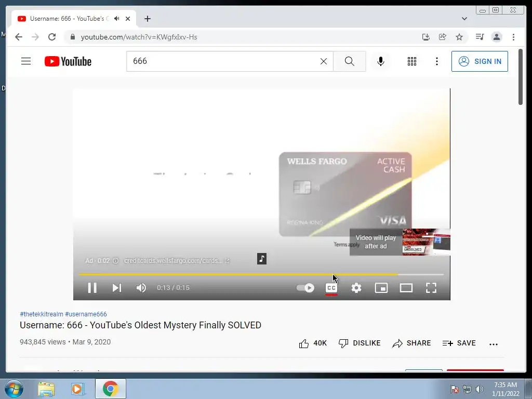Mute tab via tab speaker icon

117,19
